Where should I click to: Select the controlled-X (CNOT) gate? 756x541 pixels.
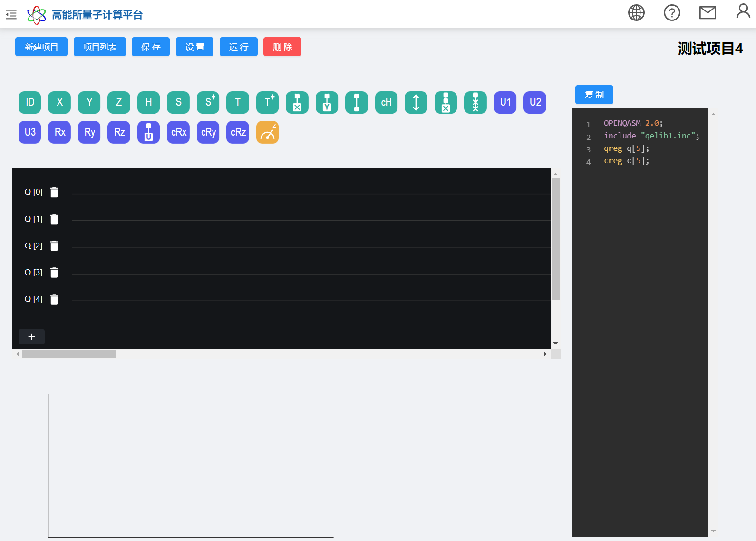coord(297,102)
